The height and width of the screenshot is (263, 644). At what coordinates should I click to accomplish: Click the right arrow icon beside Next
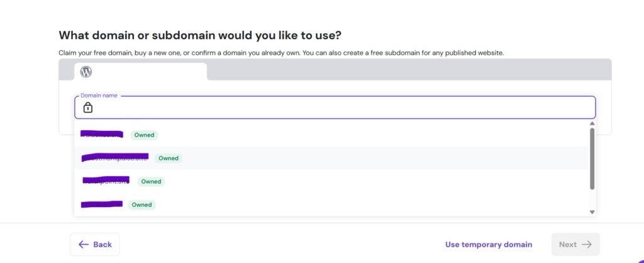pyautogui.click(x=586, y=244)
